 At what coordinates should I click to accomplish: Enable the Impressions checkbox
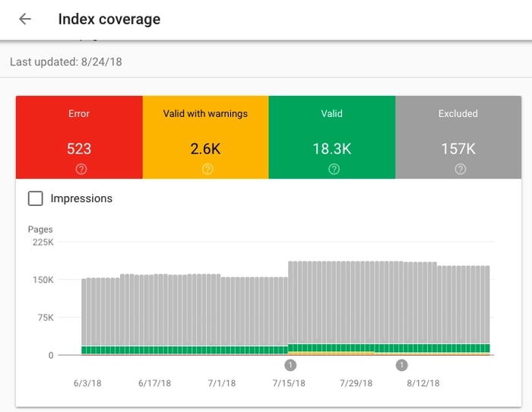click(x=35, y=198)
